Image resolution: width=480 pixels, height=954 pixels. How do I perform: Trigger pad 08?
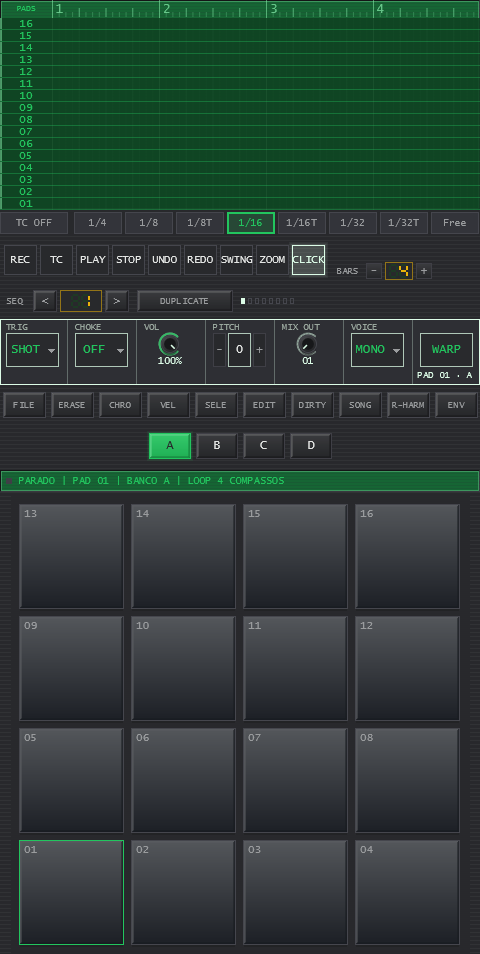click(x=408, y=781)
